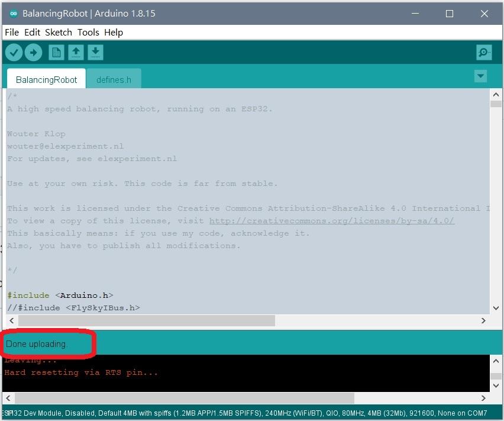Click the 'Hard resetting via RTS pin...' line
Screen dimensions: 504x421
click(81, 372)
